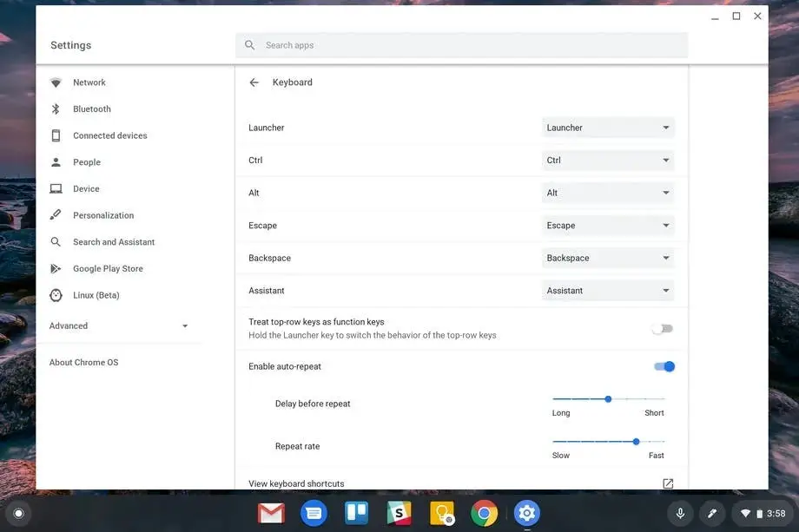Disable the Enable auto-repeat switch
This screenshot has width=799, height=532.
click(x=664, y=366)
